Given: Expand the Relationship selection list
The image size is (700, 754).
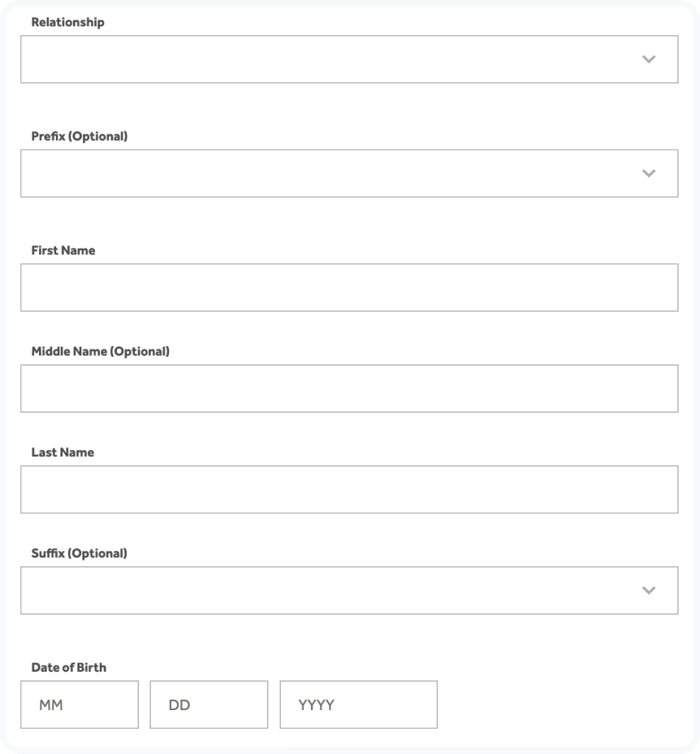Looking at the screenshot, I should pyautogui.click(x=349, y=59).
